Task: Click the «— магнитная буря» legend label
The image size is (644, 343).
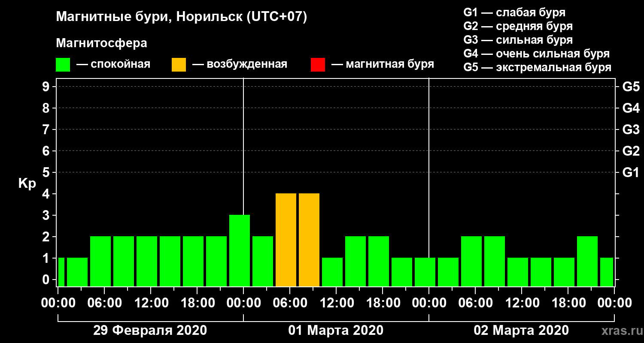Action: 383,64
